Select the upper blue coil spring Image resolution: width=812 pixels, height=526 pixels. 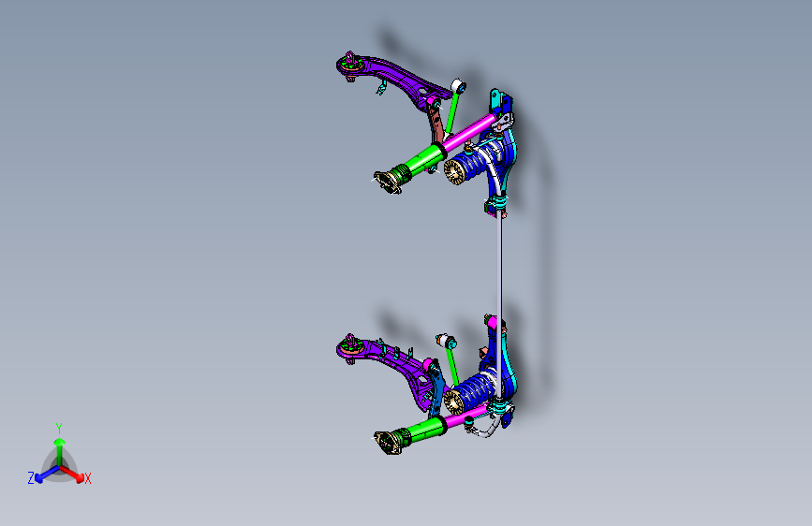[474, 164]
